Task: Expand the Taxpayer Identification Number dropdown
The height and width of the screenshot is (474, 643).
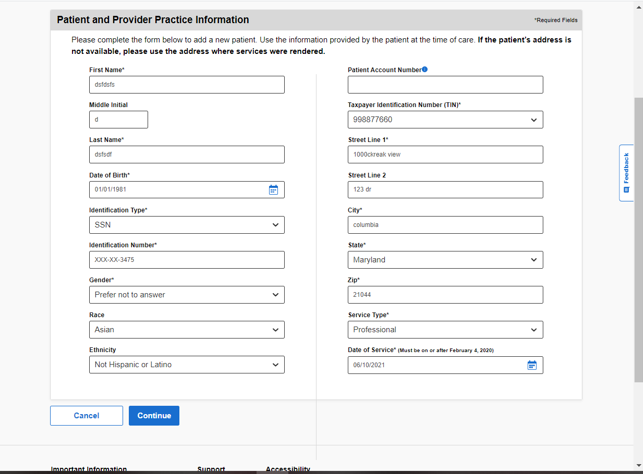Action: click(445, 120)
